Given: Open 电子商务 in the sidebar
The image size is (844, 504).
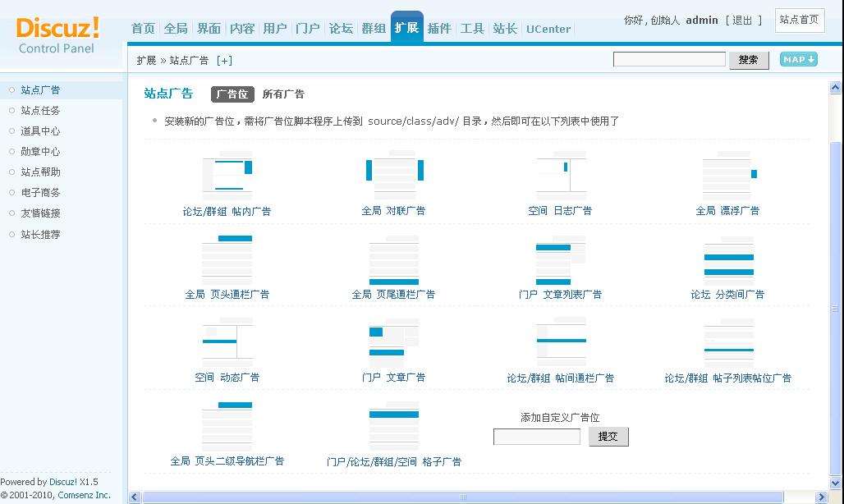Looking at the screenshot, I should click(40, 192).
